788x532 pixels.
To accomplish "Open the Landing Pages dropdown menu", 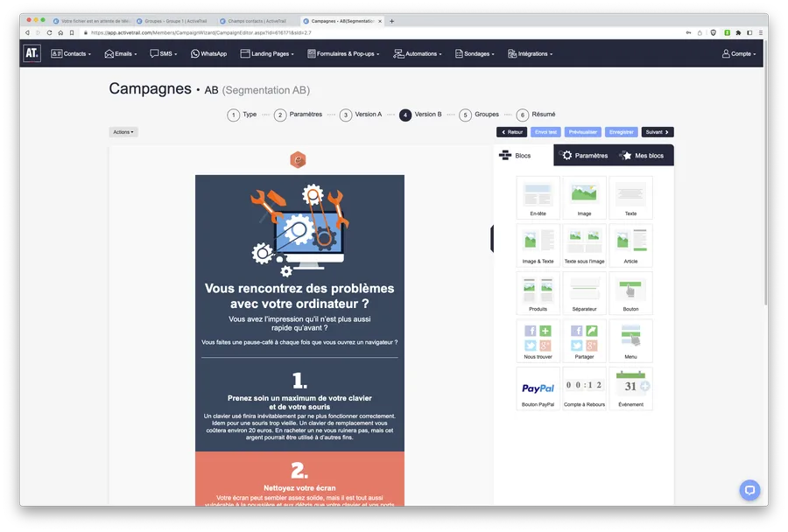I will 267,53.
